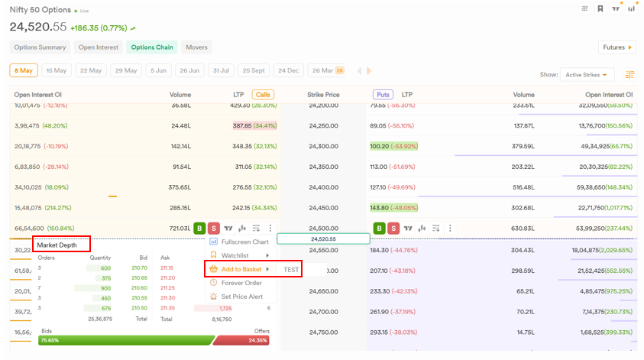
Task: Click red offers portion of market depth bar
Action: tap(241, 340)
